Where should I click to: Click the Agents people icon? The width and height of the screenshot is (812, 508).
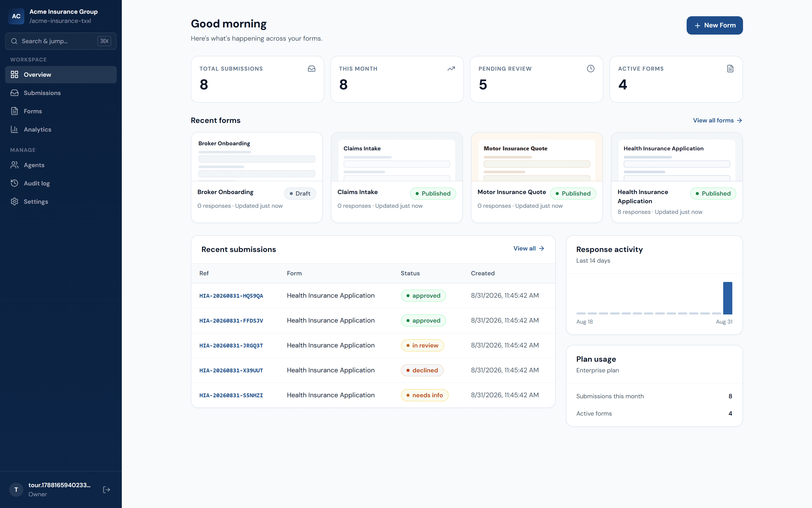click(14, 165)
